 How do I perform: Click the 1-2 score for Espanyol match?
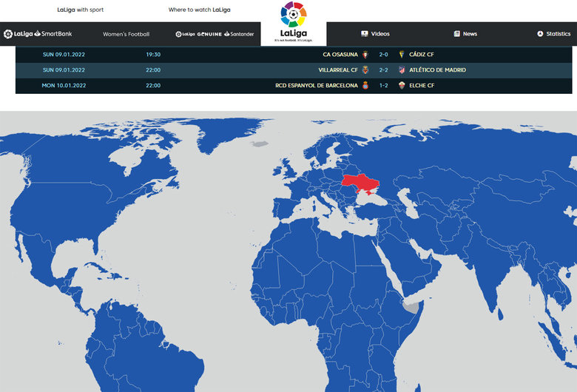[383, 85]
